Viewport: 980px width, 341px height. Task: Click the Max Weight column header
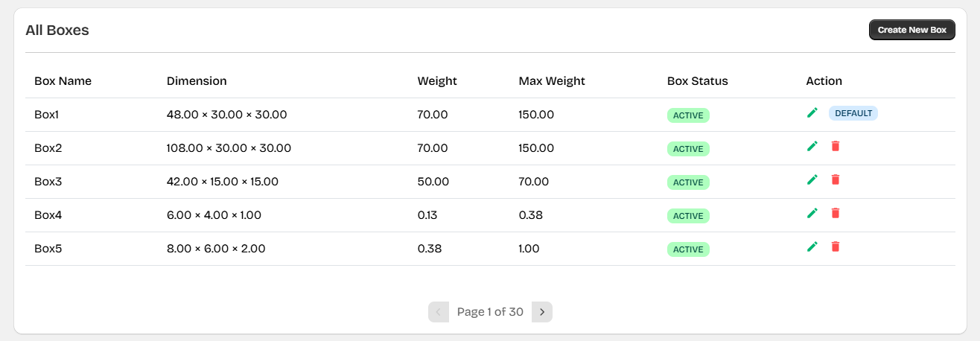tap(552, 80)
